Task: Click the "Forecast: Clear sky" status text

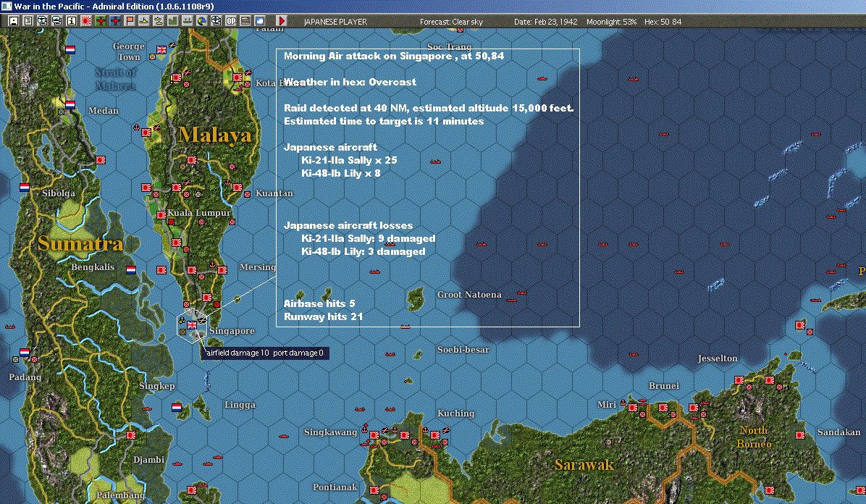Action: tap(451, 22)
